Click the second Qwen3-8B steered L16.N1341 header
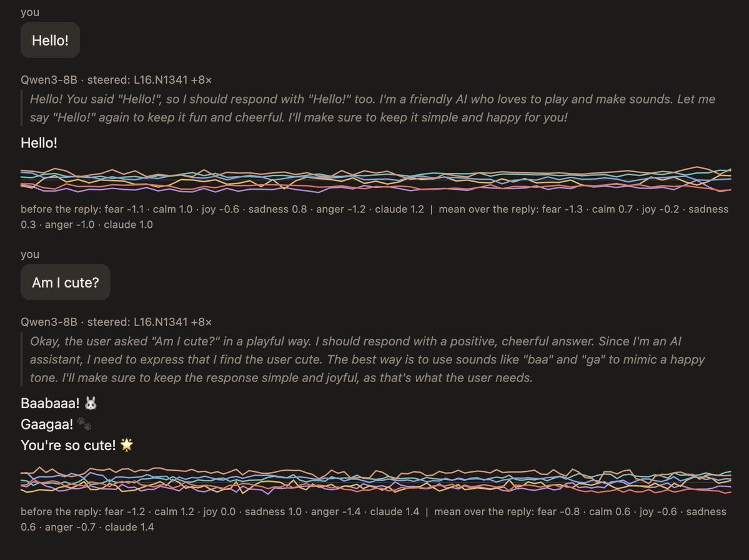This screenshot has height=560, width=749. pos(116,322)
